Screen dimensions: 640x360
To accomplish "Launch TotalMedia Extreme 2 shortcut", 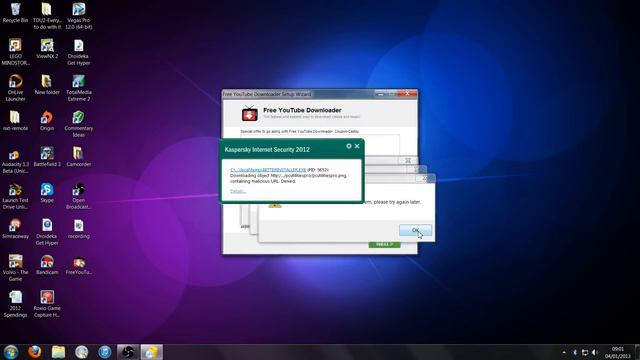I will [x=79, y=88].
